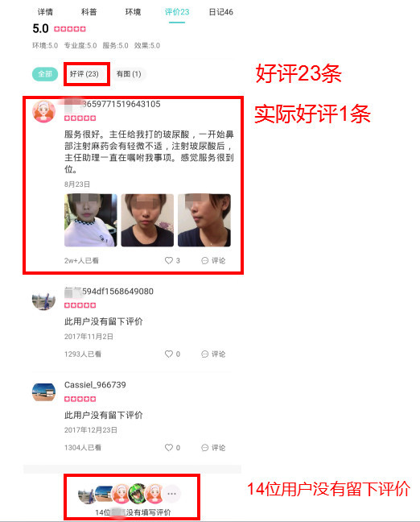Image resolution: width=420 pixels, height=522 pixels.
Task: Expand the 14位 没有填写评价 text
Action: point(133,512)
